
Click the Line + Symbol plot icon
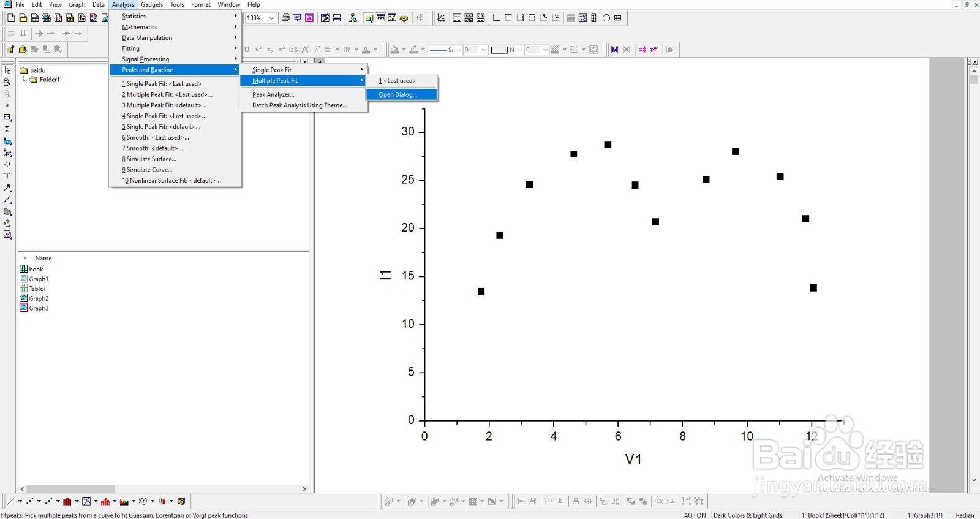[x=48, y=501]
